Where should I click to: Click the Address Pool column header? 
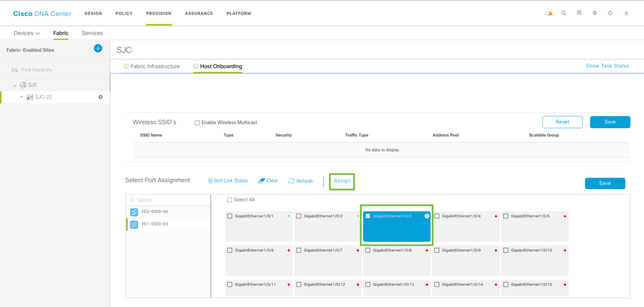[445, 135]
